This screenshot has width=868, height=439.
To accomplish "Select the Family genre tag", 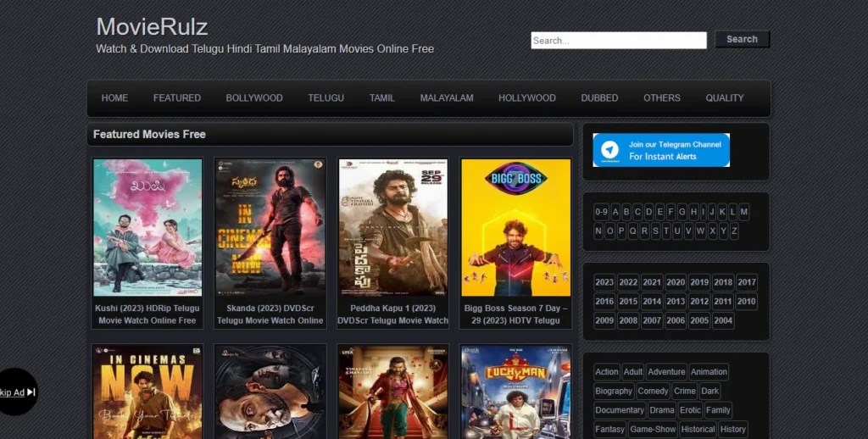I will [718, 410].
